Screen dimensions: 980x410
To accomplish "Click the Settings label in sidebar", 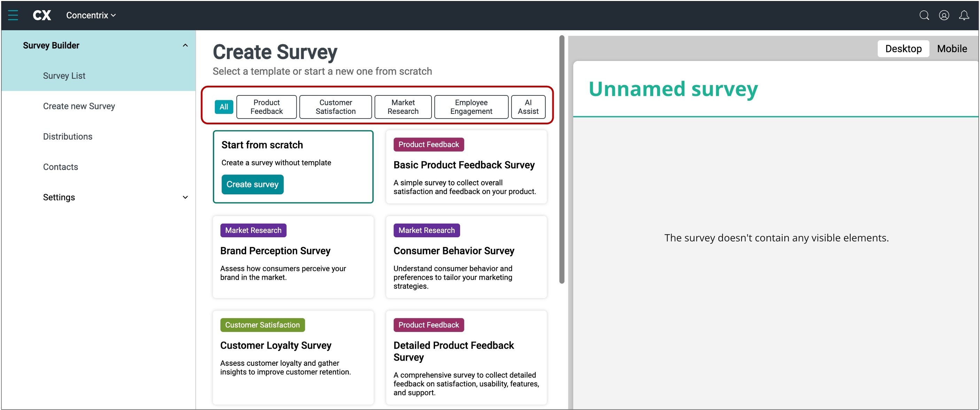I will coord(59,197).
